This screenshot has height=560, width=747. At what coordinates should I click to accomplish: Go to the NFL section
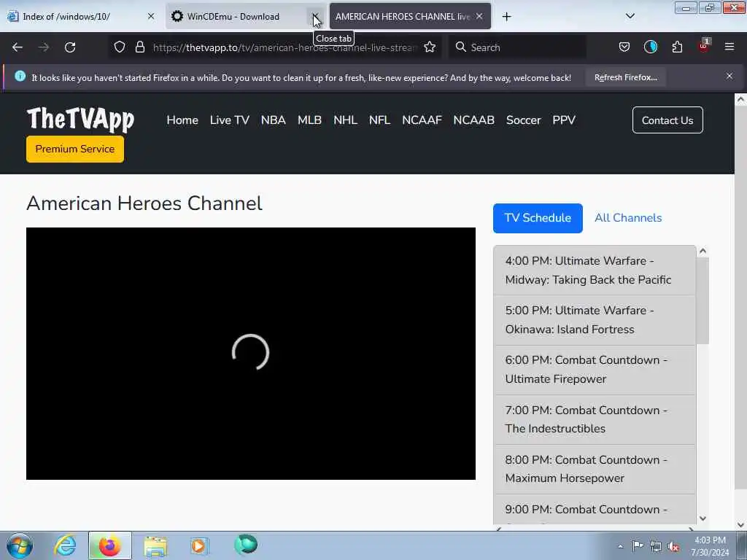379,120
